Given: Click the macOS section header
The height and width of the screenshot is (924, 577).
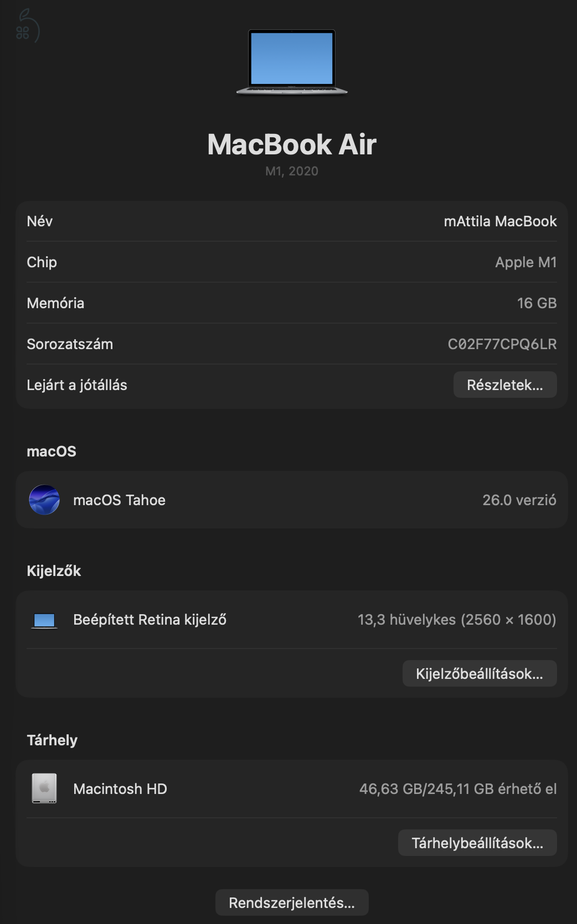Looking at the screenshot, I should 51,451.
